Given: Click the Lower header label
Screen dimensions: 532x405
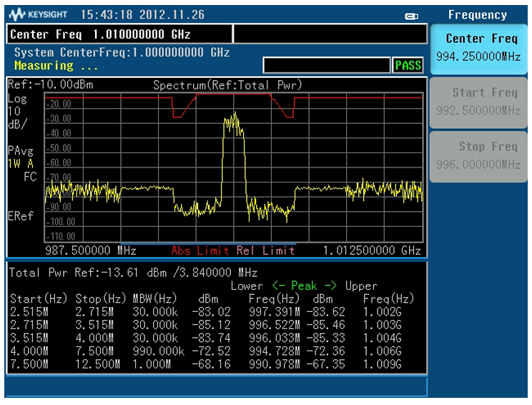Looking at the screenshot, I should point(247,286).
